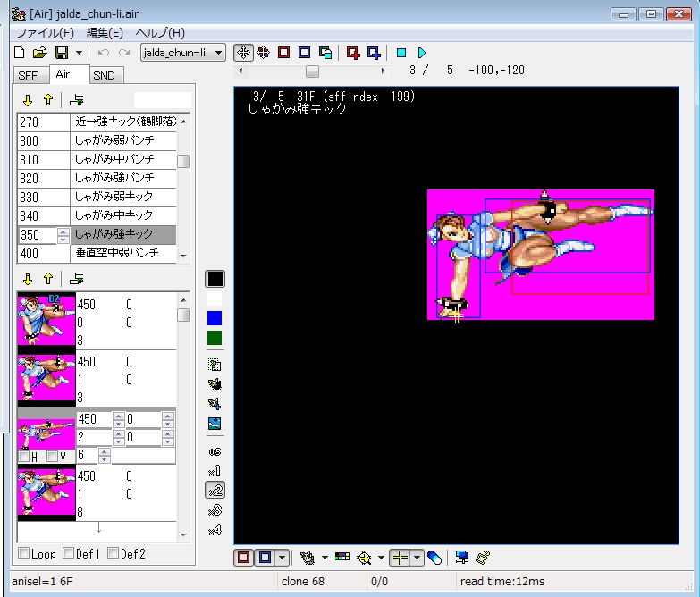Select the last frame thumbnail with time 8
700x597 pixels.
tap(46, 493)
